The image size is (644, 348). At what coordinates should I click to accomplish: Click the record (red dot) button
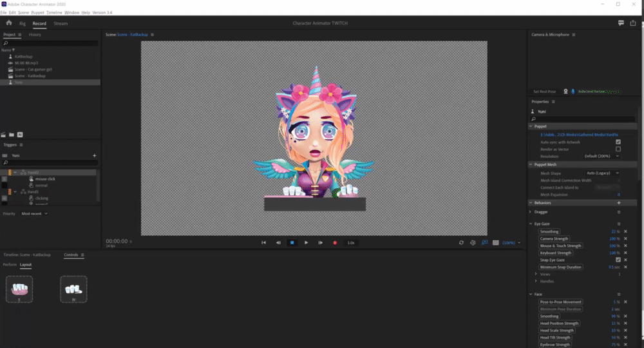coord(335,243)
